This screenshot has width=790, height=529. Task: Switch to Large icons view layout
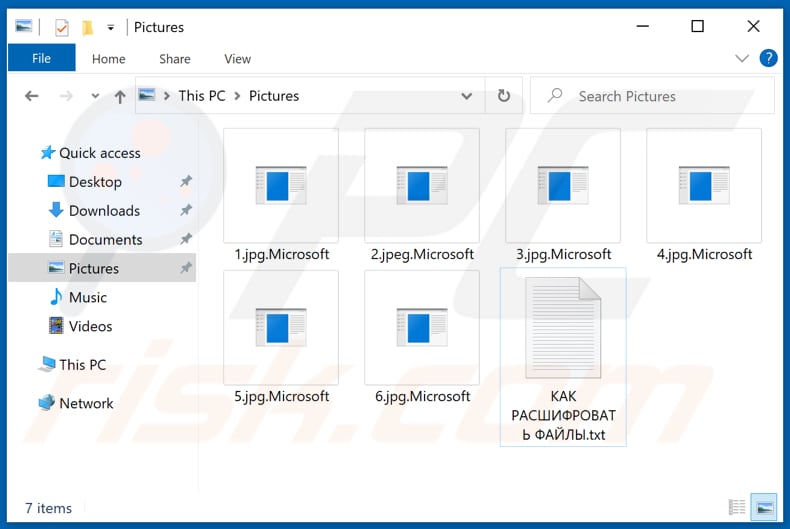[764, 507]
